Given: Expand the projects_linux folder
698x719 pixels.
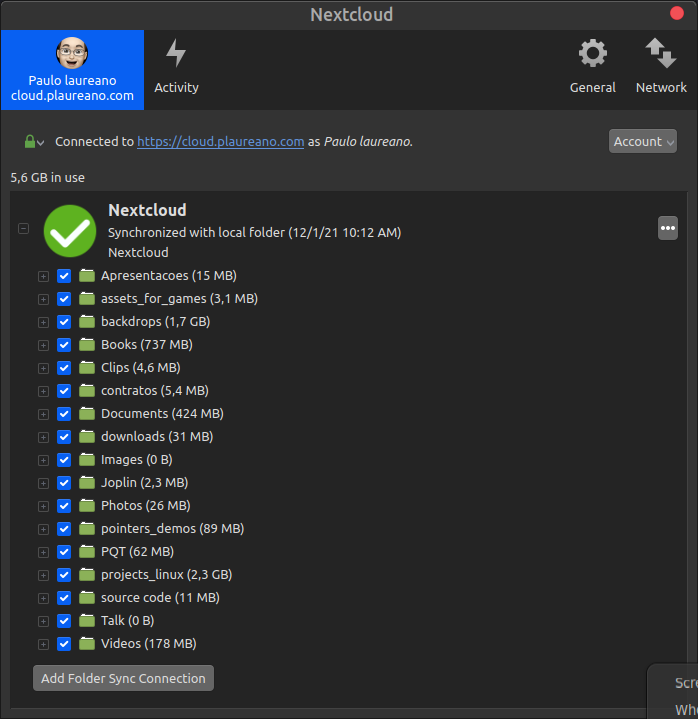Looking at the screenshot, I should (x=44, y=575).
